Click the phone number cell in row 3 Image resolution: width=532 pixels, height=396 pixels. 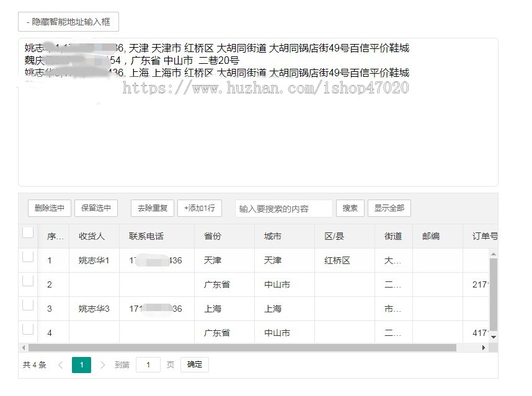pyautogui.click(x=157, y=309)
